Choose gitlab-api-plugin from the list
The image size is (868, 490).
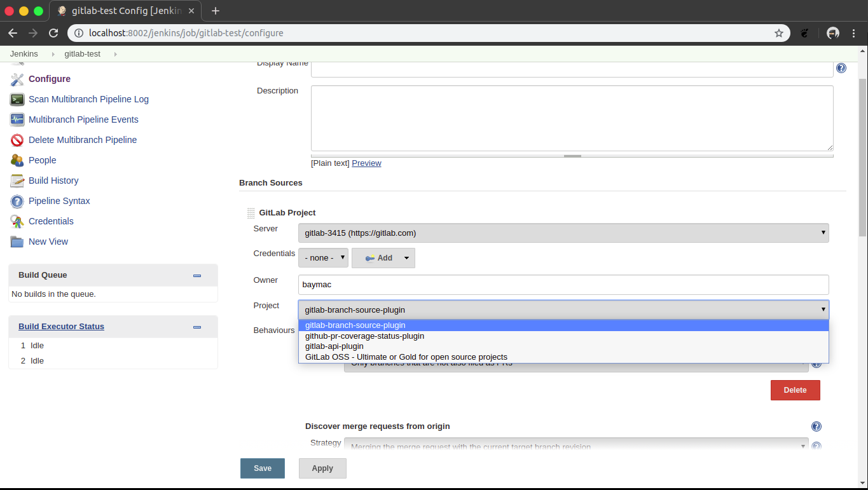click(x=563, y=346)
